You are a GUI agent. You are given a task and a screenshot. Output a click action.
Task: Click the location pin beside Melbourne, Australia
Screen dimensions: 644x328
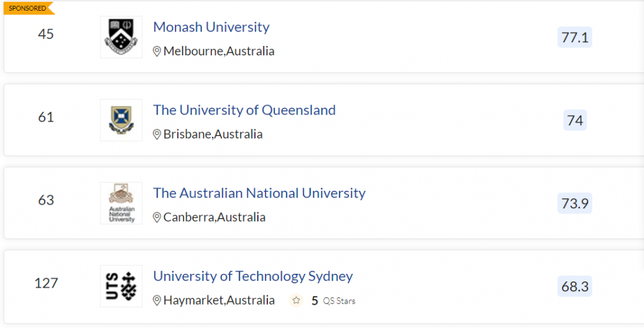point(157,52)
